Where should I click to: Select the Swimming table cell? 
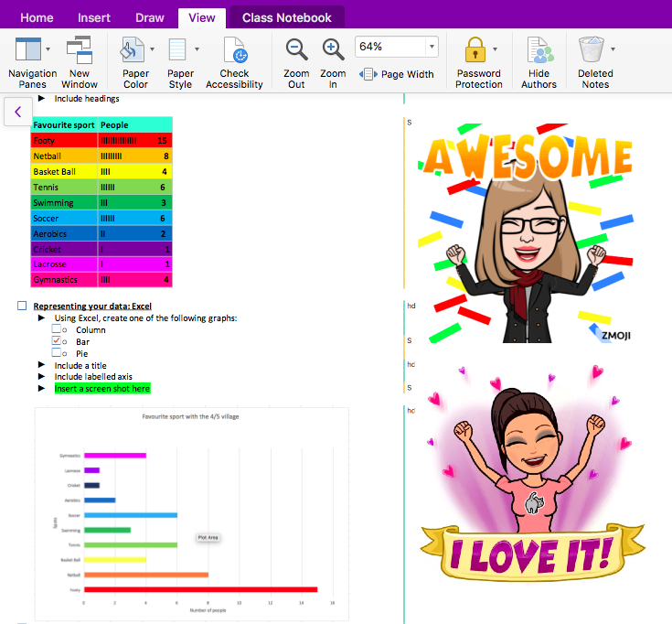pyautogui.click(x=64, y=202)
